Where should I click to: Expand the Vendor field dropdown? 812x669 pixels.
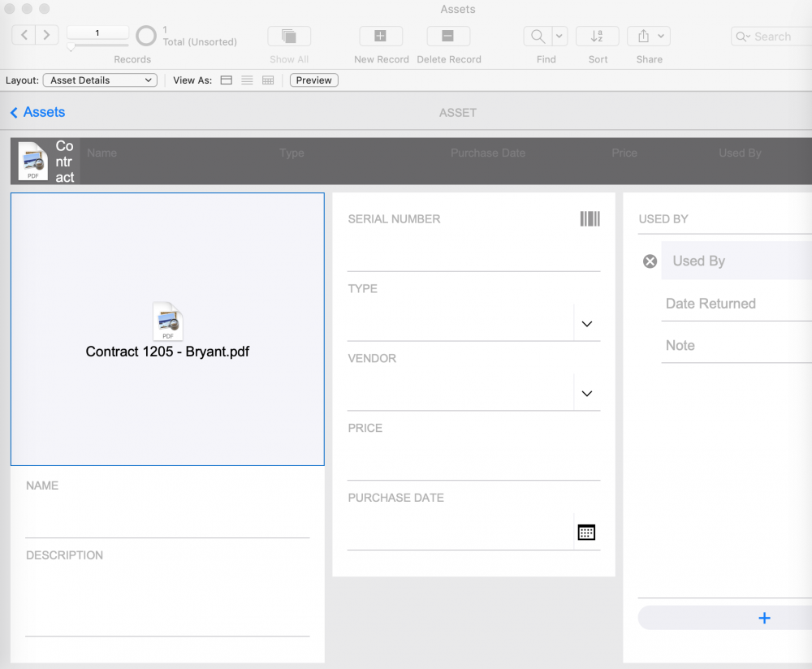tap(587, 394)
